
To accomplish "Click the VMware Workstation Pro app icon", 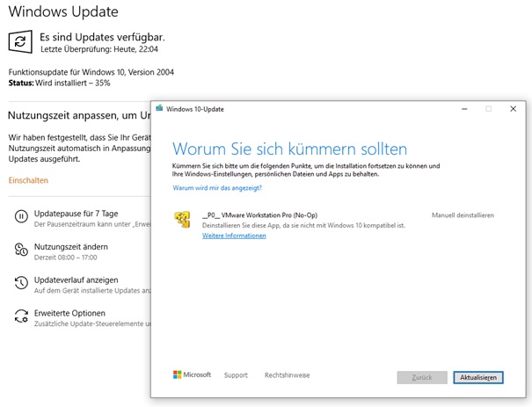I will [182, 220].
